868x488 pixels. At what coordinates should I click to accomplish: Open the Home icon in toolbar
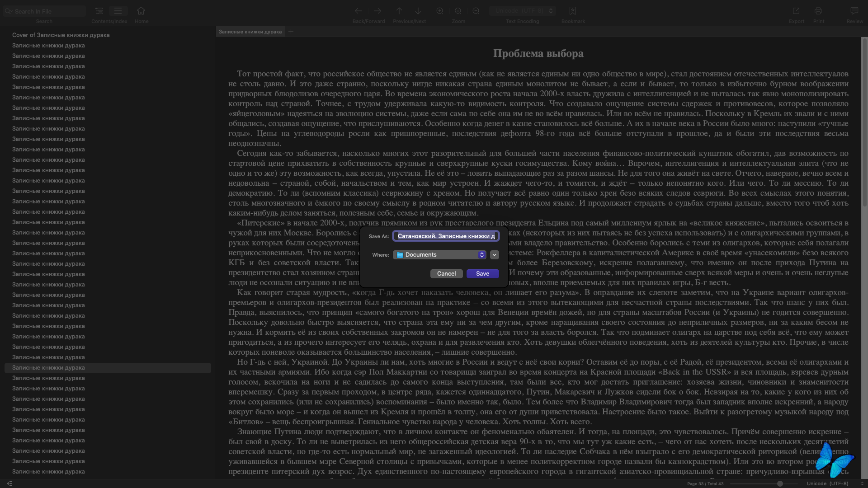[x=141, y=11]
